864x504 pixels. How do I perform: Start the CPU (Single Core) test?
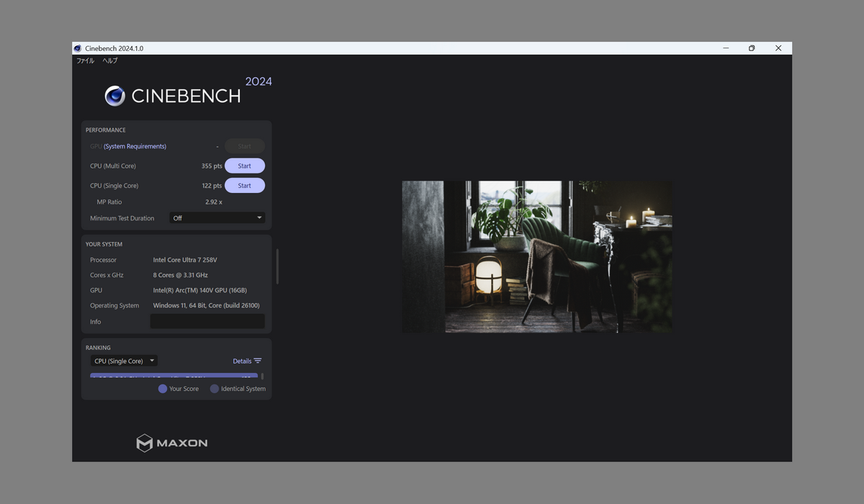tap(245, 185)
